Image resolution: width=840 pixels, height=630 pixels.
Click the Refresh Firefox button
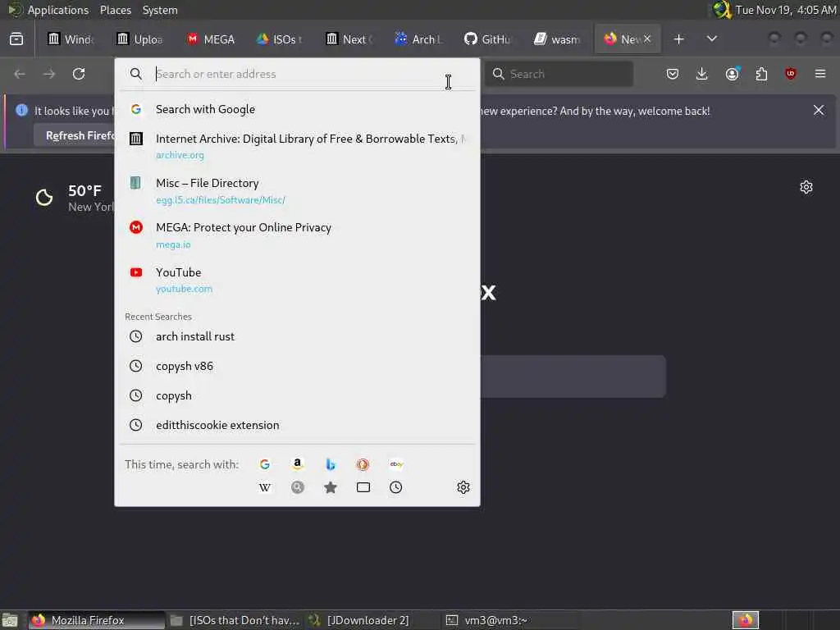click(75, 135)
